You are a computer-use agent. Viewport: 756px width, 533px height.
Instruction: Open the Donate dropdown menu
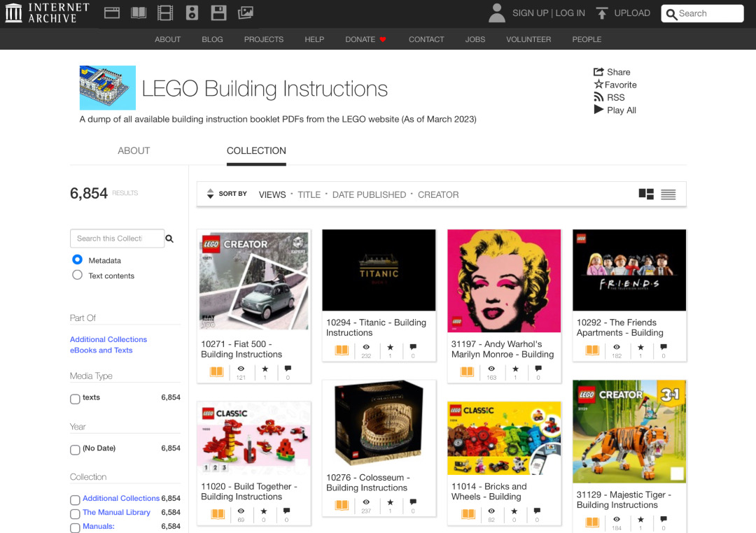365,39
